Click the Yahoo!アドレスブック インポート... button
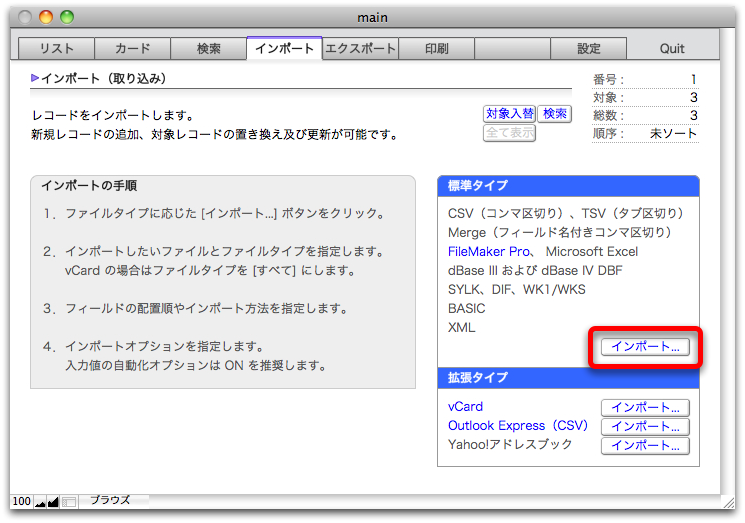 coord(645,446)
